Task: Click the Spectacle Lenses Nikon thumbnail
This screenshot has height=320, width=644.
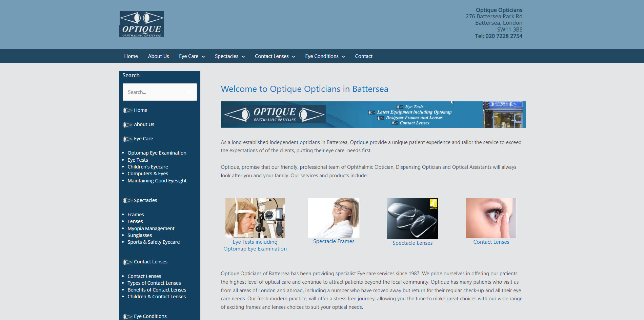Action: [412, 218]
